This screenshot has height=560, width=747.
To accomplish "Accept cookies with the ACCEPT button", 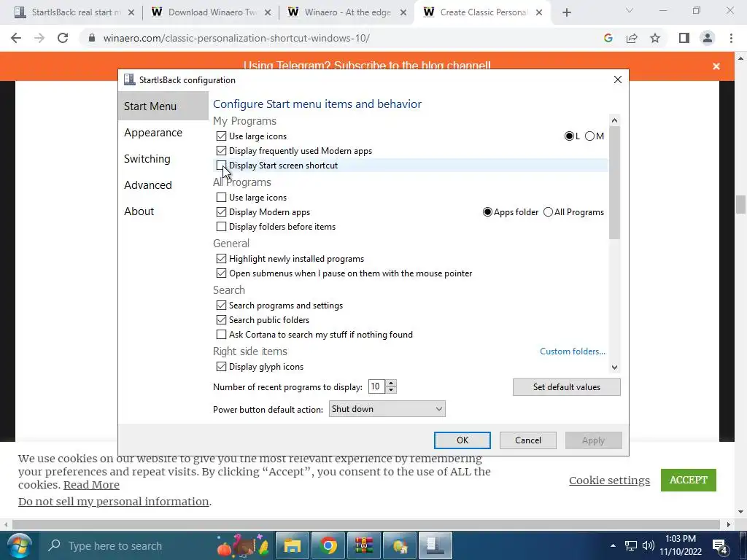I will point(689,480).
